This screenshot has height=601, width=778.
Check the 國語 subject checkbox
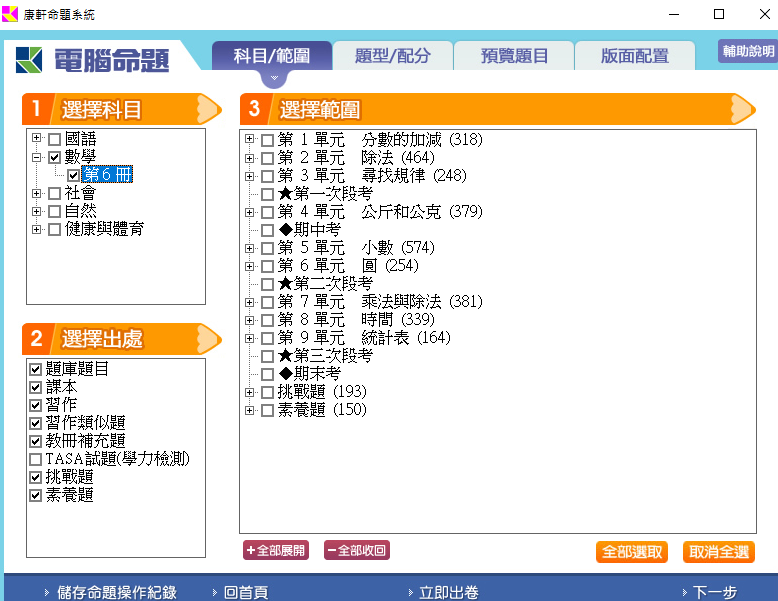(55, 139)
